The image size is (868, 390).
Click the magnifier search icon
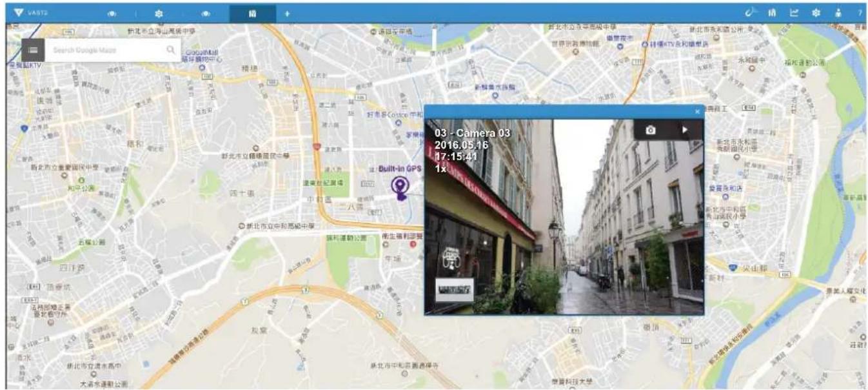(x=171, y=50)
